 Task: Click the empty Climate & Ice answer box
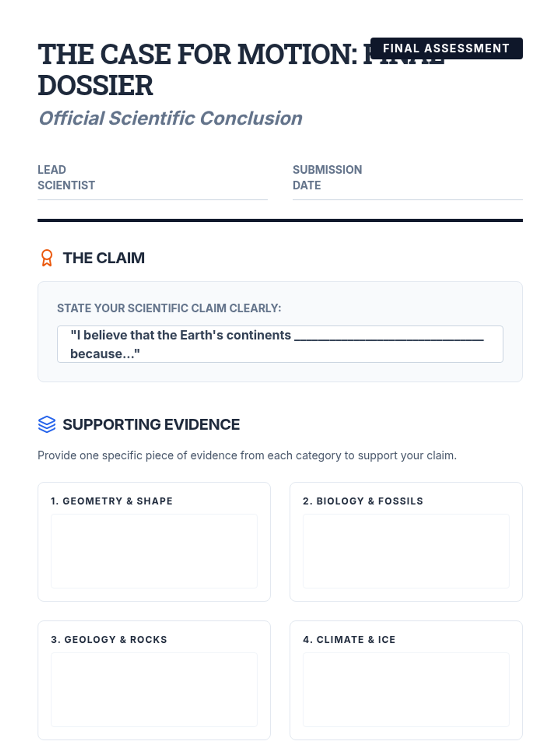406,690
